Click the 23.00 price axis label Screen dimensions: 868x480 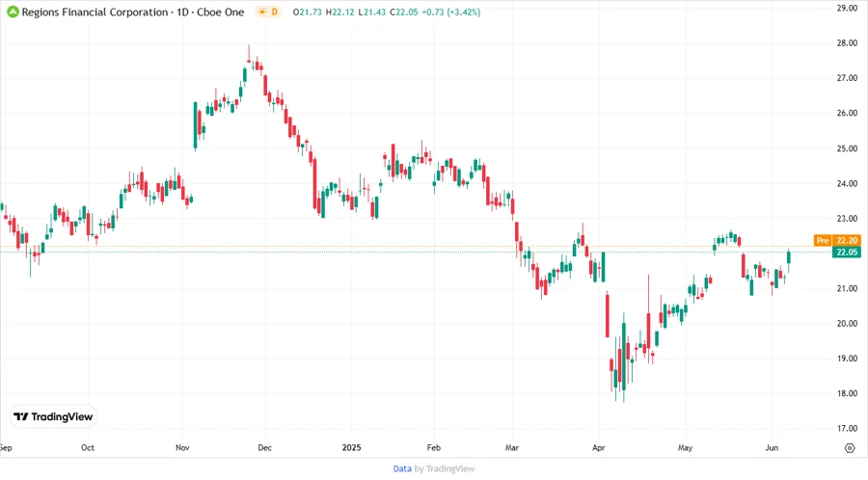coord(847,219)
